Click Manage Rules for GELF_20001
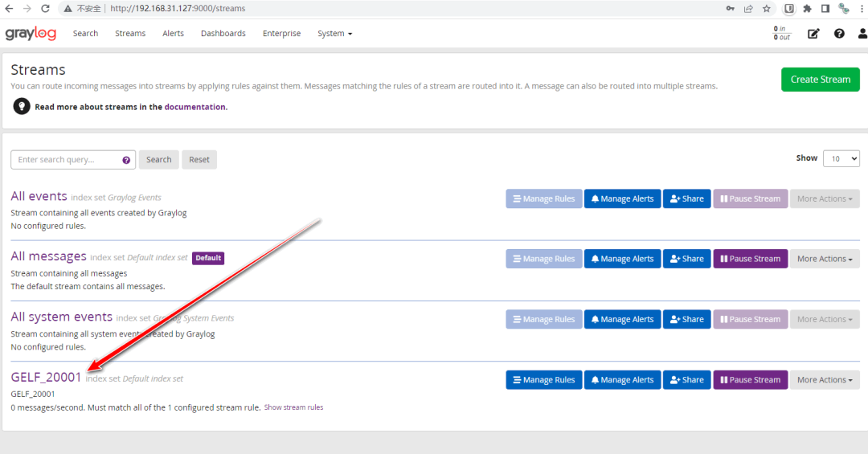The image size is (868, 454). [x=544, y=380]
